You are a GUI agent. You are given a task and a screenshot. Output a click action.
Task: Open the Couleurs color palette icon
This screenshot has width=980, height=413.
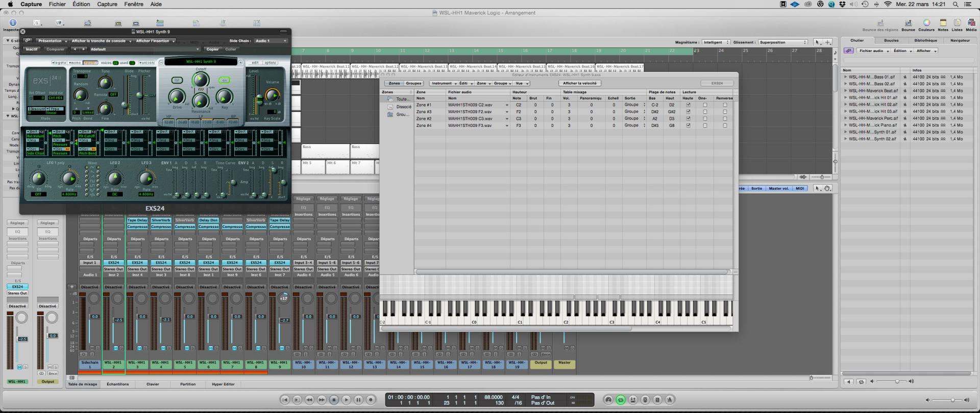[926, 23]
